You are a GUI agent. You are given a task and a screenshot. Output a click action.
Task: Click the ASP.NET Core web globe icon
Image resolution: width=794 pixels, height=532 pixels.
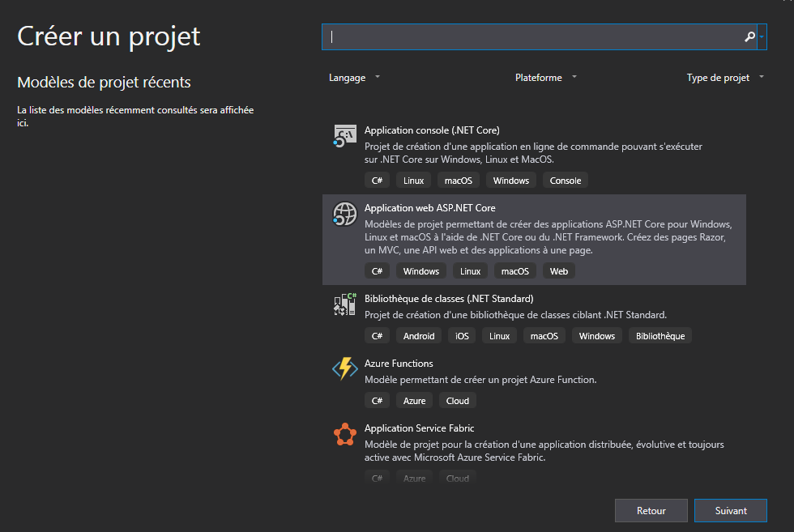(345, 214)
